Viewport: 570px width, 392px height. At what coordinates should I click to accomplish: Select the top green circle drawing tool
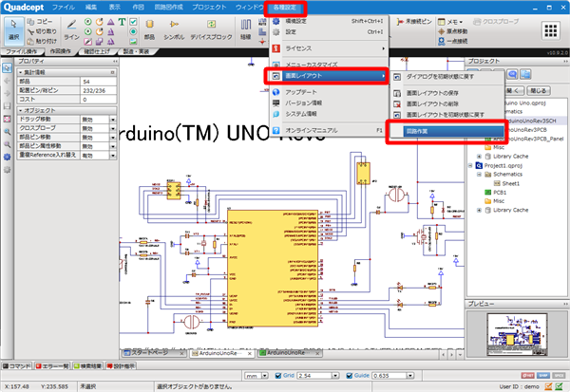(87, 22)
